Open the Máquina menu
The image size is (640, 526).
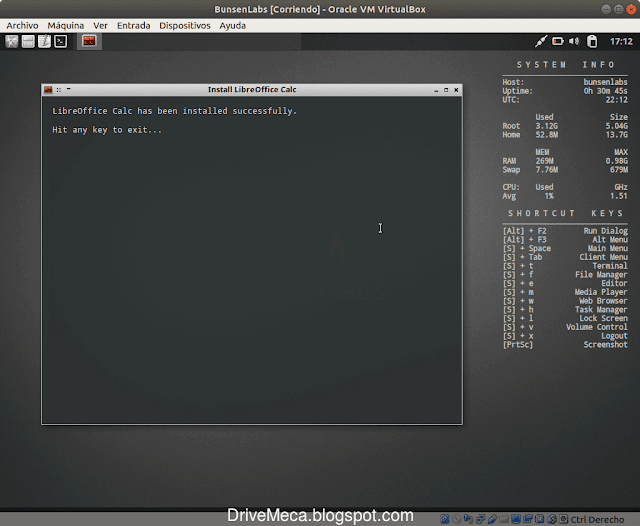point(66,25)
